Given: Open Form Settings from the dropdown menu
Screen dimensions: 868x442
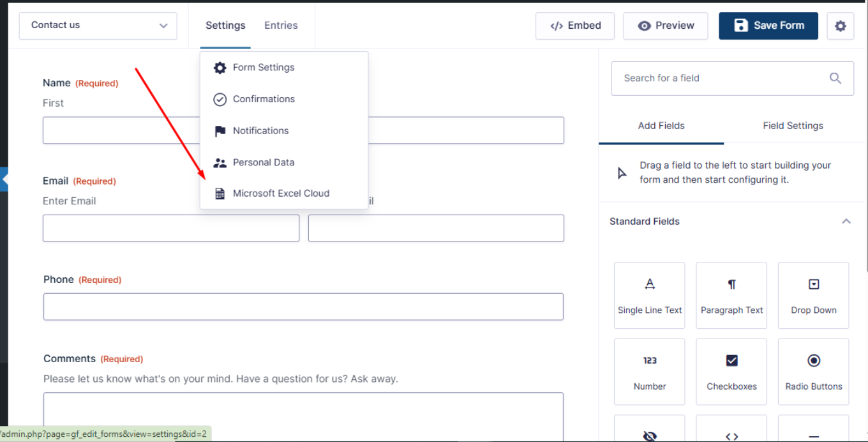Looking at the screenshot, I should point(284,68).
